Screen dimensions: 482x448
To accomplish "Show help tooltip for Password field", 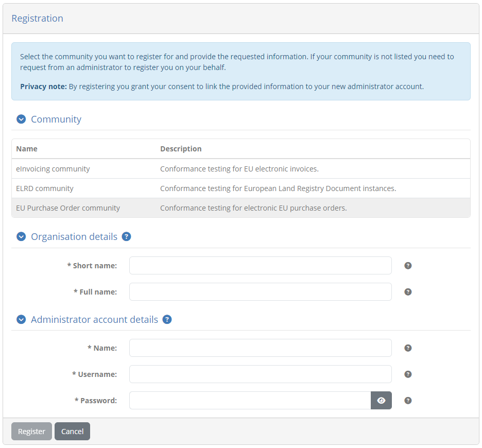I will 408,400.
